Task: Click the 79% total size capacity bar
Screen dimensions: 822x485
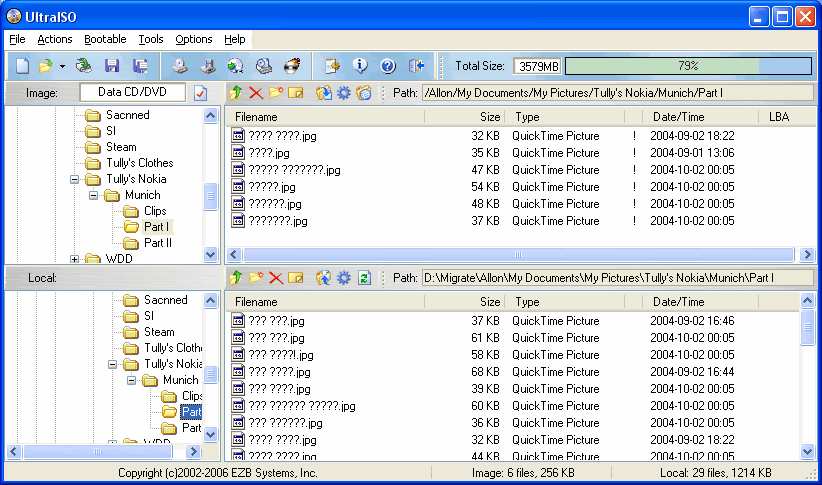Action: (688, 66)
